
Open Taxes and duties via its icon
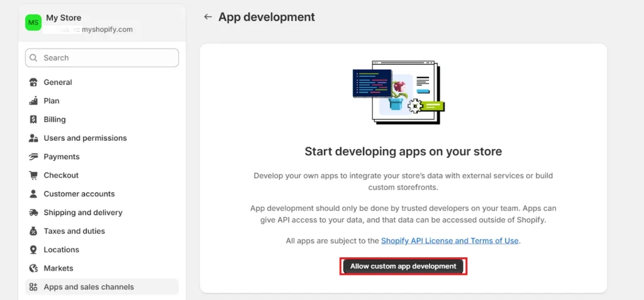(33, 231)
